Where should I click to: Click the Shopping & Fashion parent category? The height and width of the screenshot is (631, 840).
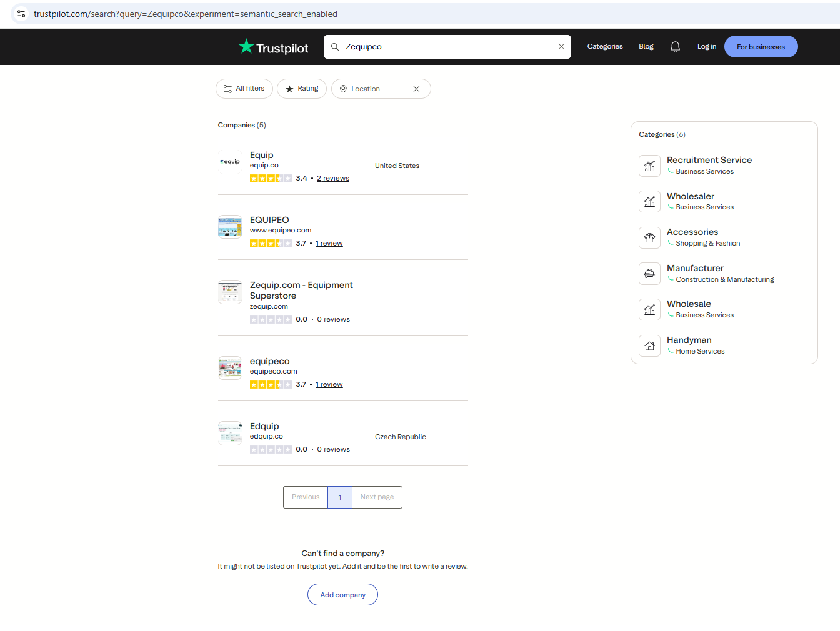click(708, 244)
